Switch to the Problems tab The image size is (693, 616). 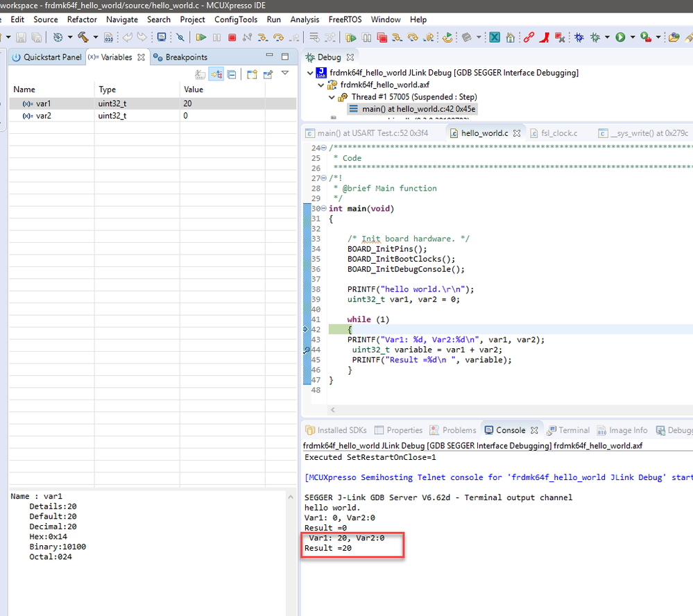point(453,430)
